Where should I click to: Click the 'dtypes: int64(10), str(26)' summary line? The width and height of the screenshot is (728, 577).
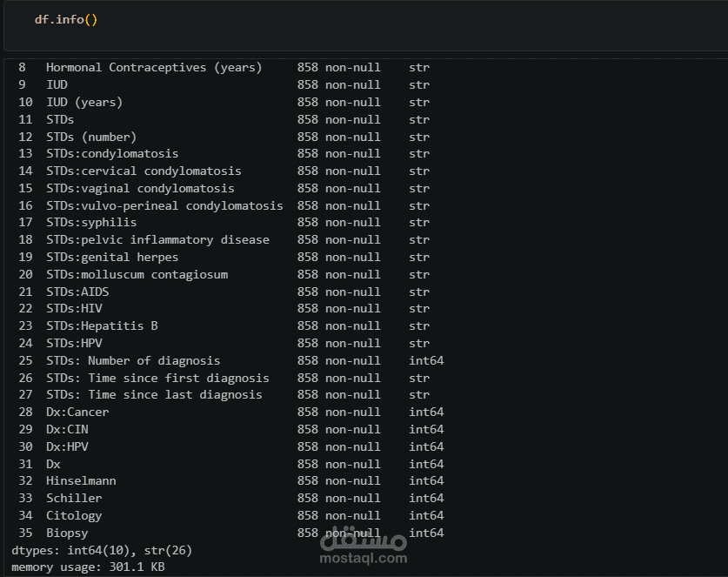(x=102, y=550)
